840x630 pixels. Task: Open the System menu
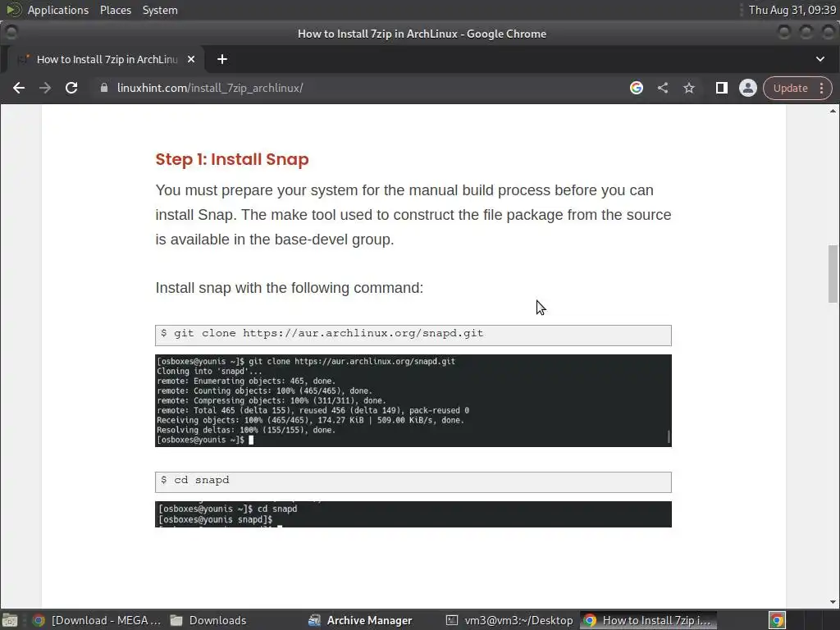click(160, 10)
